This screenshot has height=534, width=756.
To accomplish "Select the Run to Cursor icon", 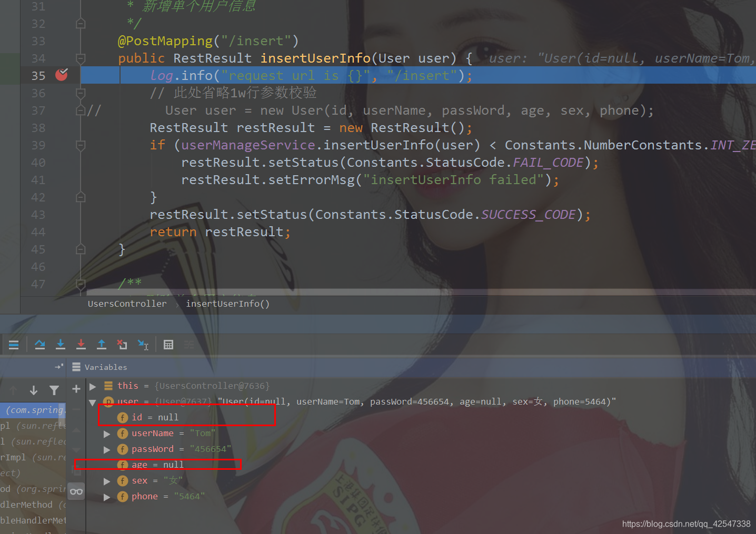I will tap(143, 344).
